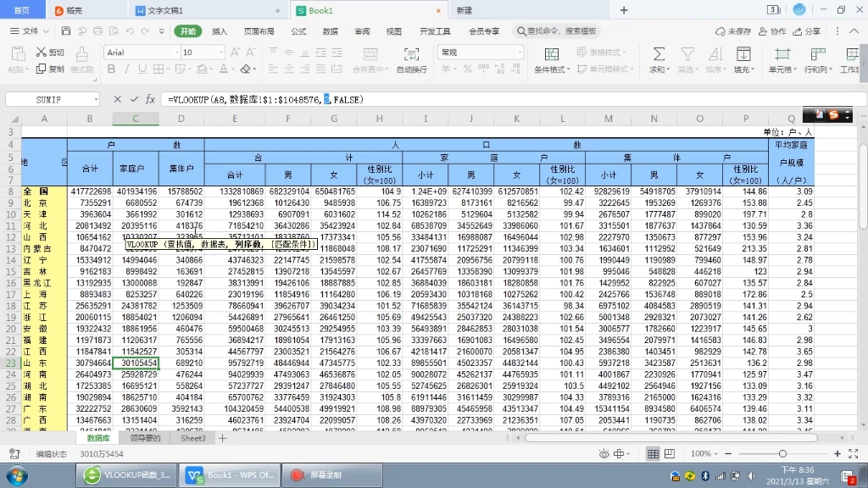The height and width of the screenshot is (488, 868).
Task: Open the Arial font family dropdown
Action: point(177,53)
